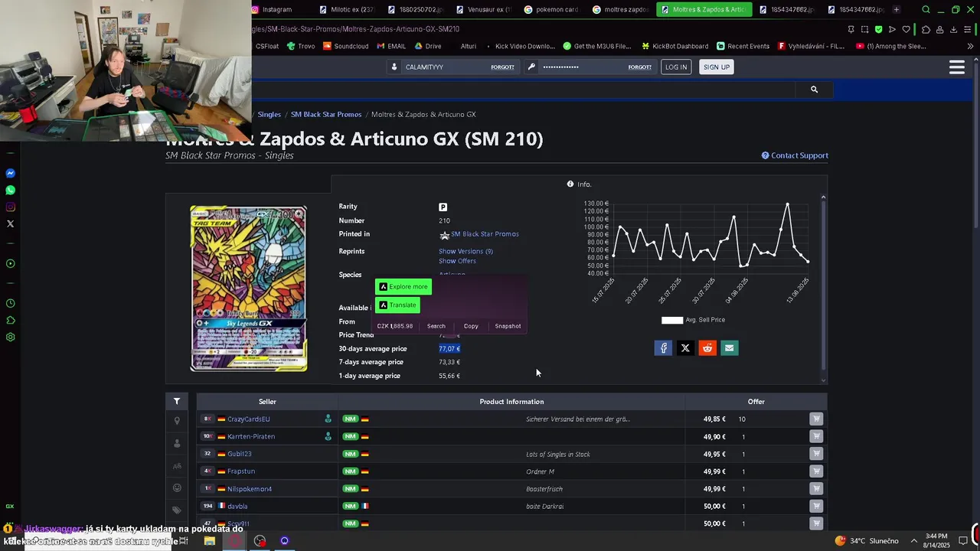This screenshot has width=980, height=551.
Task: Open browser downloads icon in toolbar
Action: click(954, 29)
